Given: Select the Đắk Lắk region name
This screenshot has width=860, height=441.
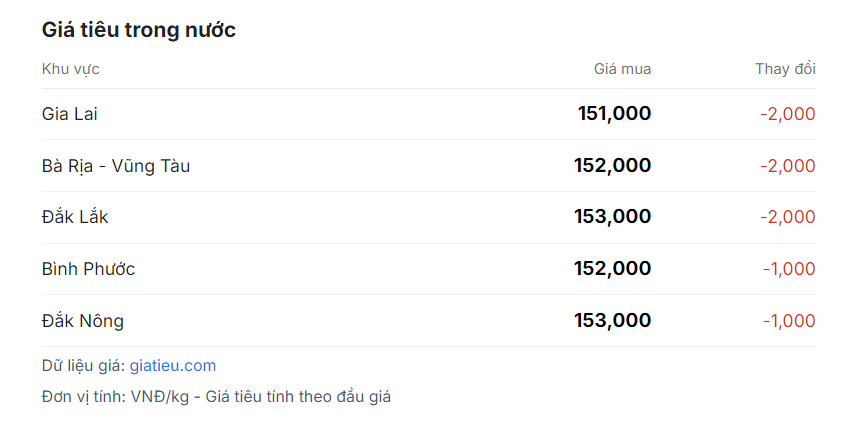Looking at the screenshot, I should coord(75,217).
